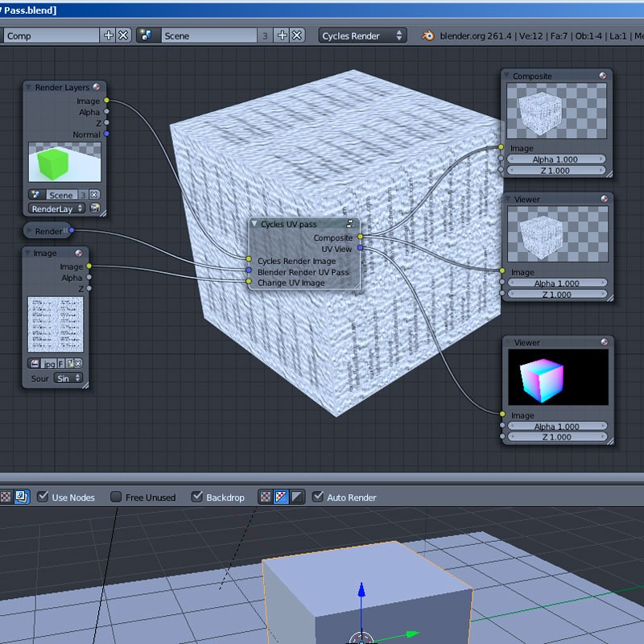The height and width of the screenshot is (644, 644).
Task: Open the Cycles Render engine dropdown
Action: [362, 35]
